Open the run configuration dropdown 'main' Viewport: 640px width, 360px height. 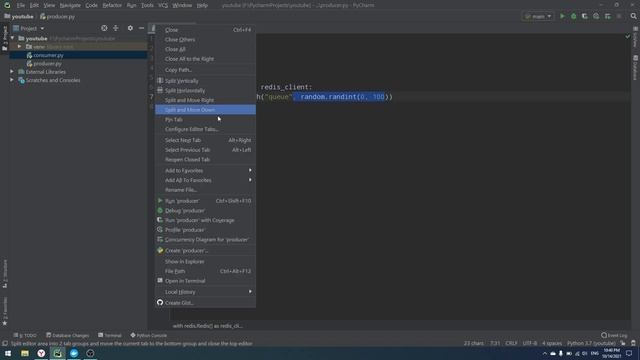pyautogui.click(x=538, y=16)
